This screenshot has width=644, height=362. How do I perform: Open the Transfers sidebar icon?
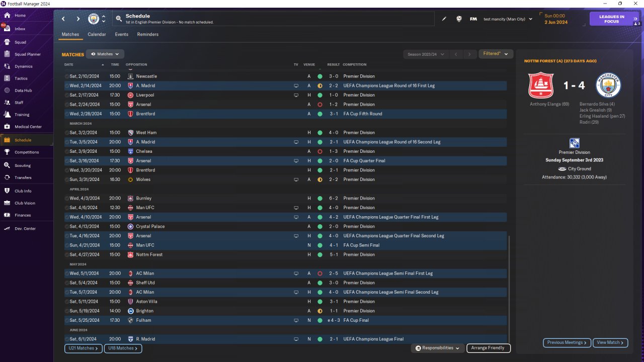(x=7, y=177)
